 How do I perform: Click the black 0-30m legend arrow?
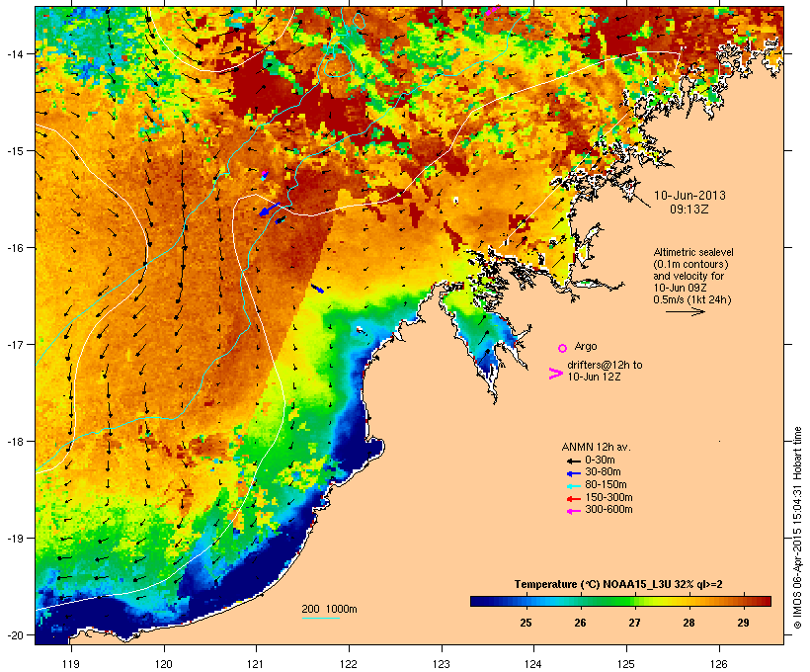pyautogui.click(x=573, y=461)
